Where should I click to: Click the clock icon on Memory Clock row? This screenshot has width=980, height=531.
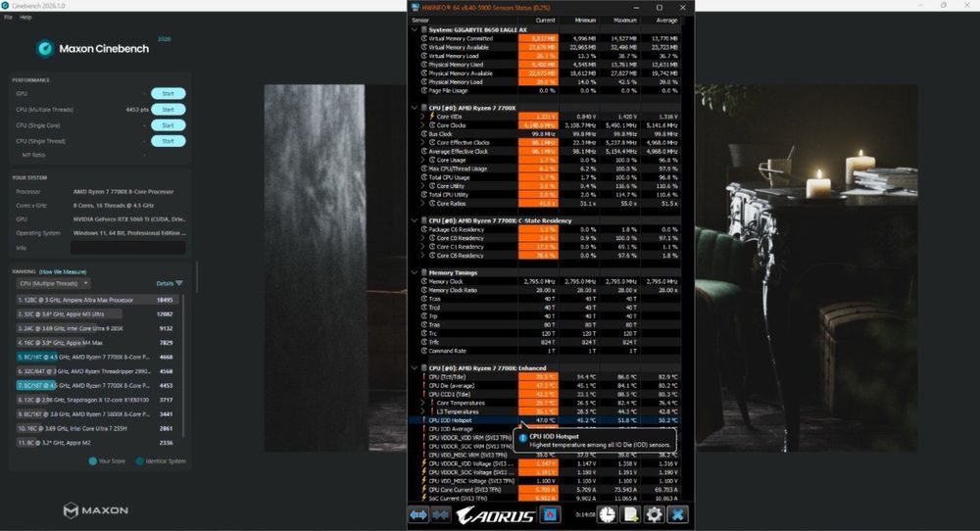pyautogui.click(x=423, y=281)
